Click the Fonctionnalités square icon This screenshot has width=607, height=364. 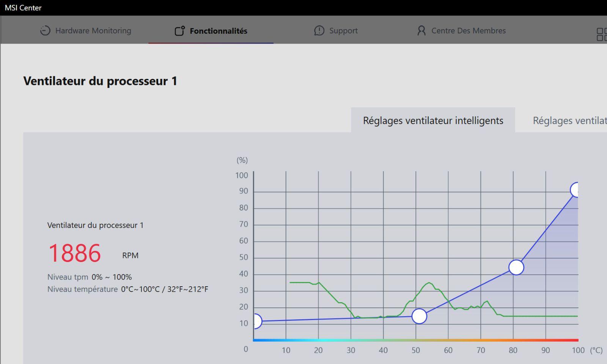[179, 31]
